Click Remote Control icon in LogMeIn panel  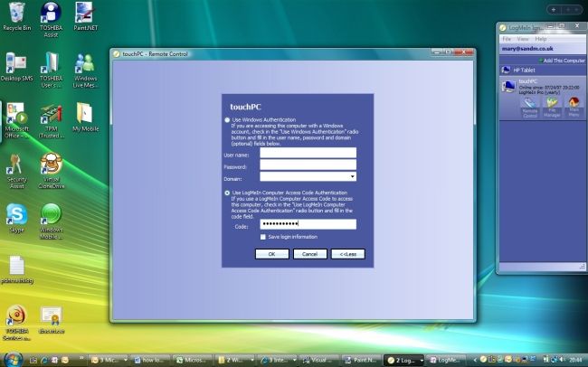click(x=530, y=108)
